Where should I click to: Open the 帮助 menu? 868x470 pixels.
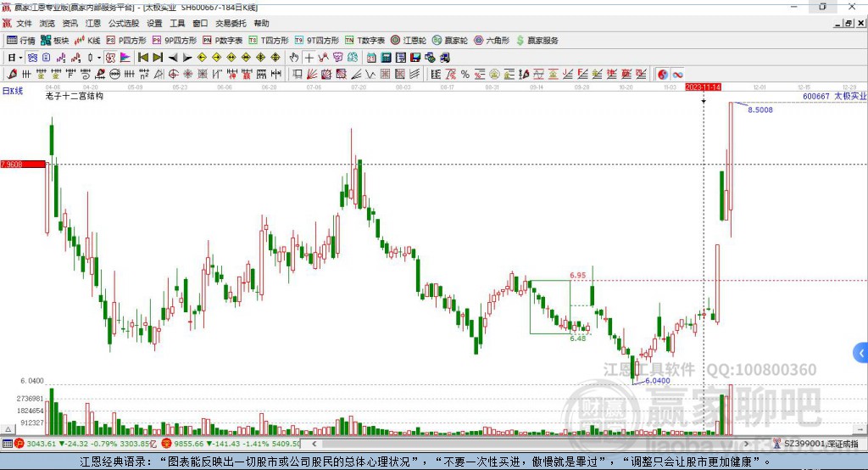(261, 23)
